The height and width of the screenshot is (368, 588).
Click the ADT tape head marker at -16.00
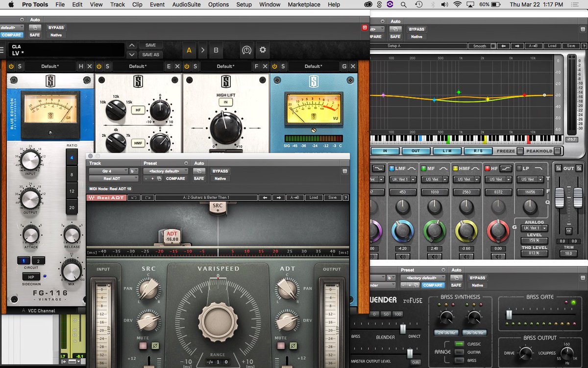(172, 237)
